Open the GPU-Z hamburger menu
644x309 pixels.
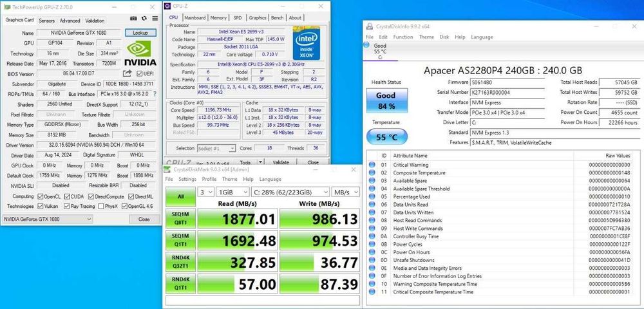point(155,19)
